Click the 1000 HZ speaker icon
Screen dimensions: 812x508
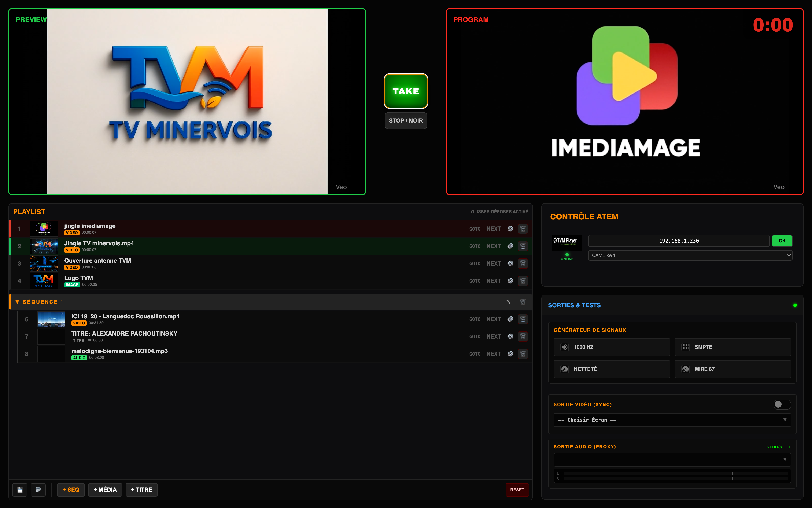tap(565, 347)
